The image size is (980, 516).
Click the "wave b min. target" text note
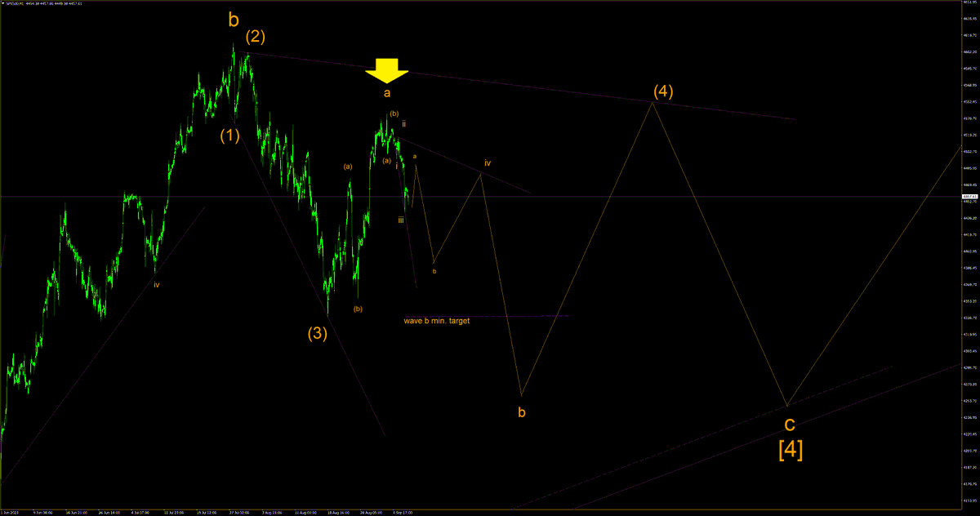435,321
